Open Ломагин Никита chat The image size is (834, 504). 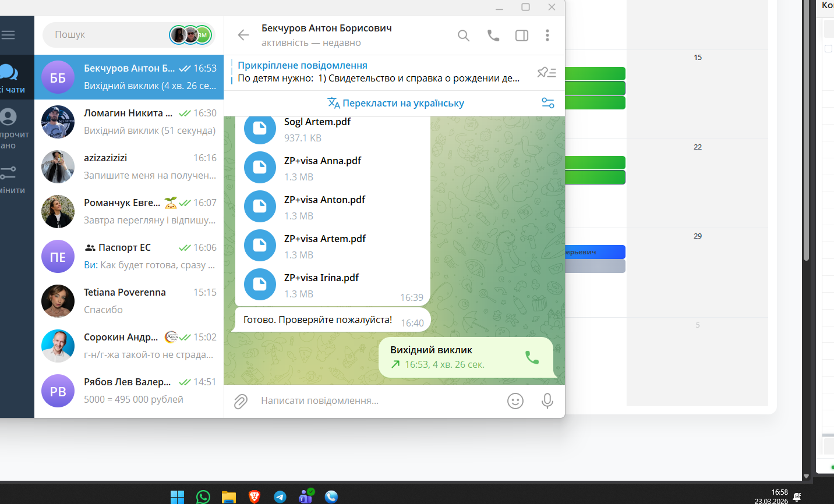click(x=129, y=122)
